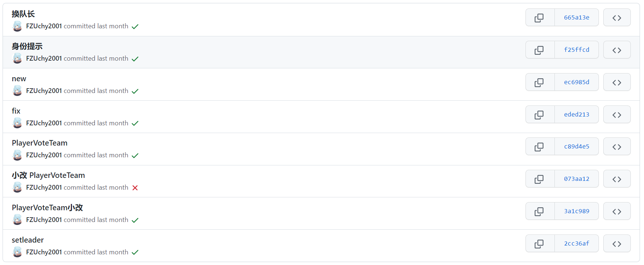Copy the SHA of commit eded213

point(539,115)
